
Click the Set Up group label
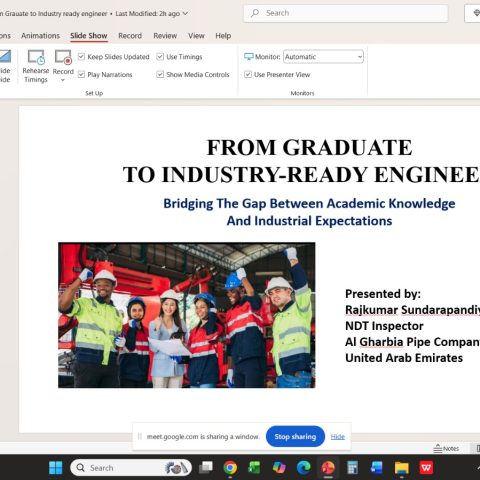click(94, 93)
